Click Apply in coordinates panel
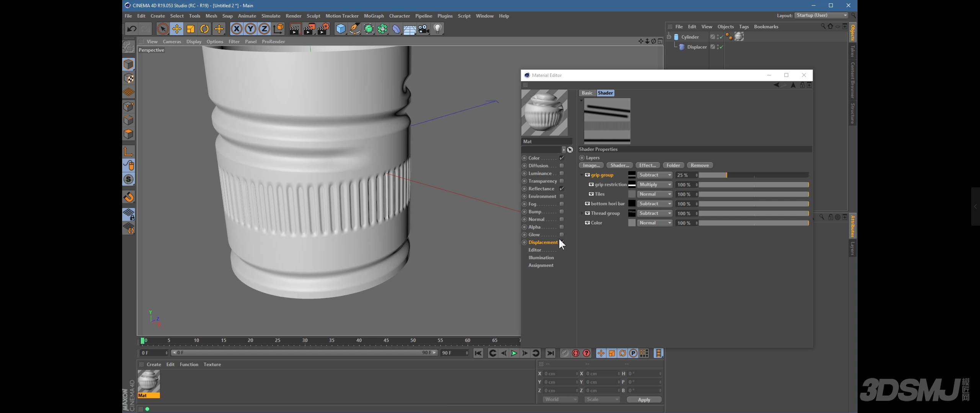Screen dimensions: 980x413 (x=644, y=400)
